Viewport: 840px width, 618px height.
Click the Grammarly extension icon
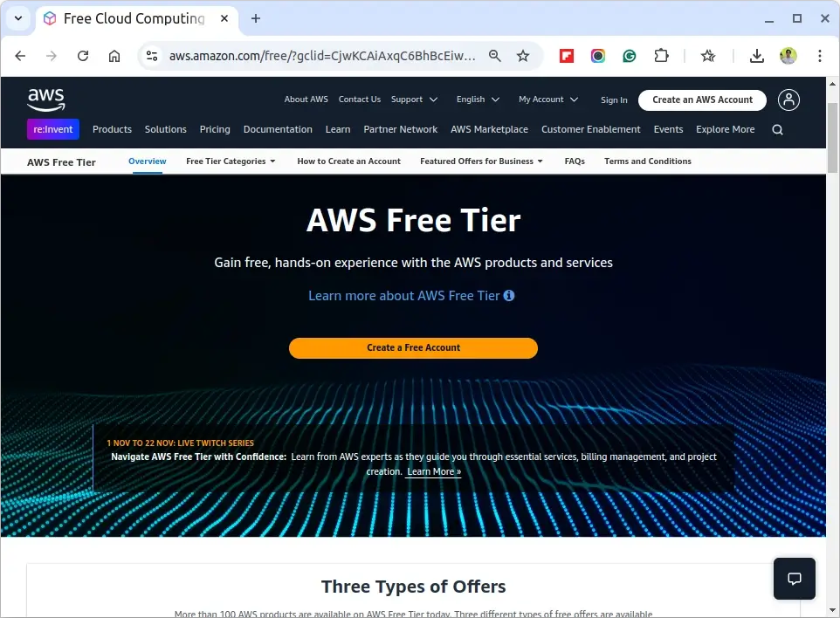click(x=629, y=56)
